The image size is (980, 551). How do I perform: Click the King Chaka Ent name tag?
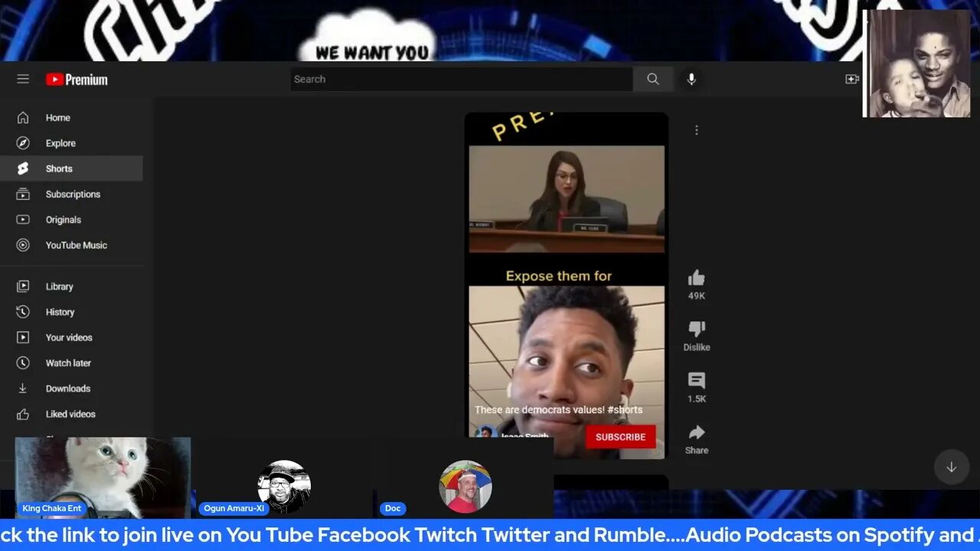[x=51, y=508]
